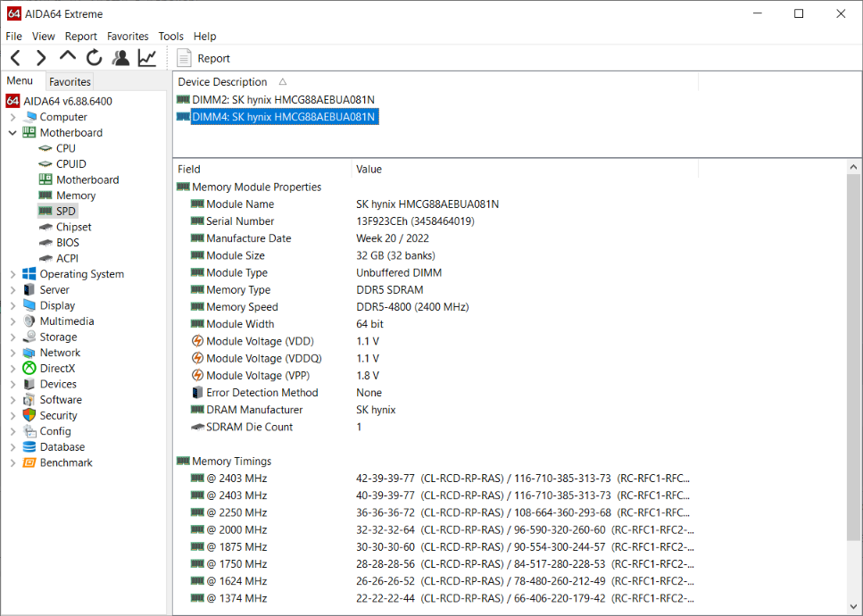Screen dimensions: 863x616
Task: Click the Report document icon
Action: [x=184, y=58]
